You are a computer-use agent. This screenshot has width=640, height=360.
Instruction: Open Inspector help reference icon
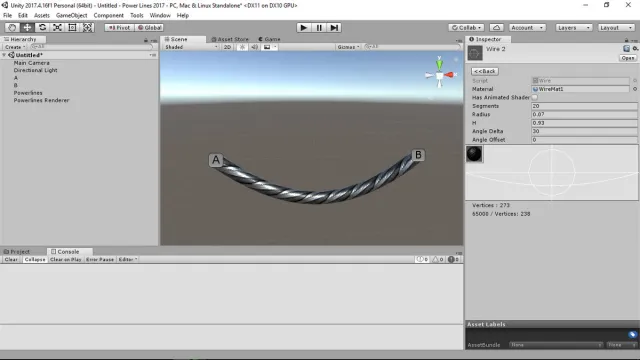pyautogui.click(x=627, y=49)
